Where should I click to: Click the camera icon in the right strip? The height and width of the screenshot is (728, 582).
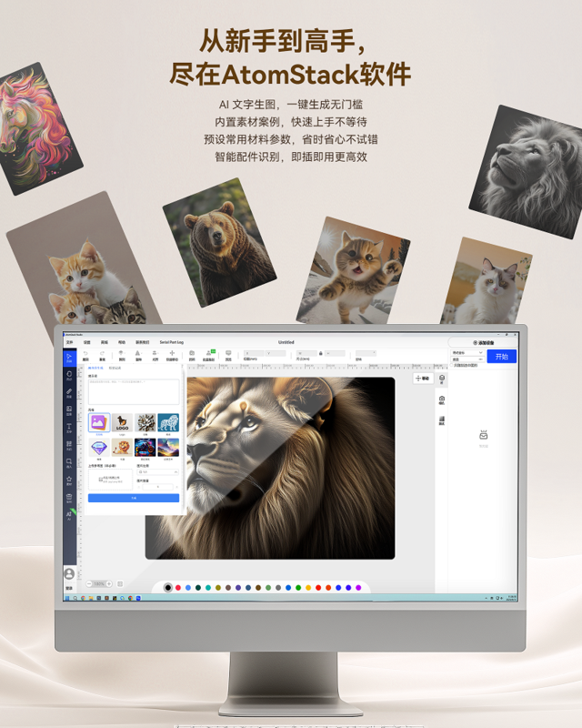[442, 399]
